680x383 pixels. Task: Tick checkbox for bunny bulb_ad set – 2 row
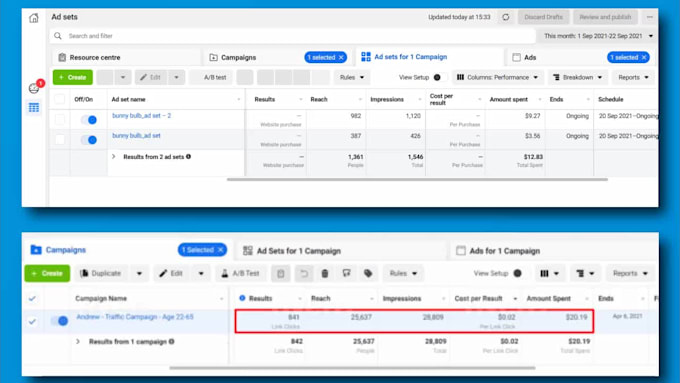tap(59, 119)
